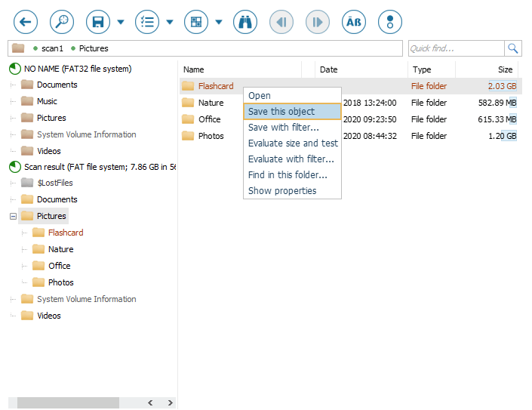Click the binoculars find icon

pos(244,22)
